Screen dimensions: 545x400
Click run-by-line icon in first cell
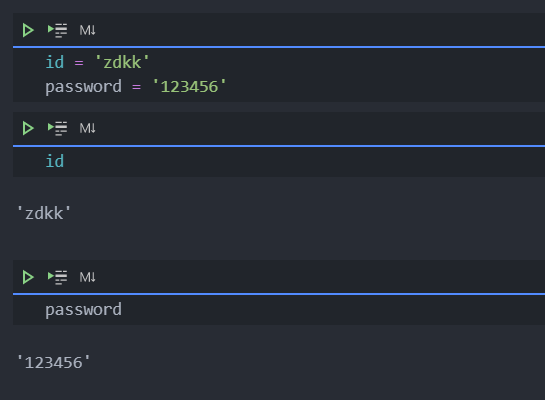[57, 30]
